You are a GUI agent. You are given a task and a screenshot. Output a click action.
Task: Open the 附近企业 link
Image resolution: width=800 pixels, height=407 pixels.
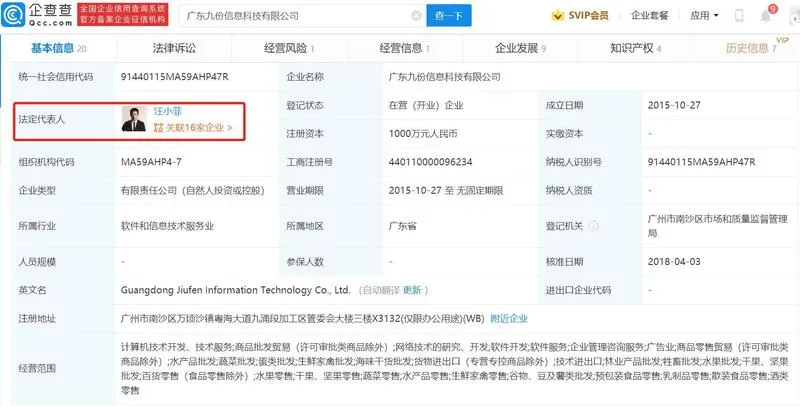(x=509, y=319)
